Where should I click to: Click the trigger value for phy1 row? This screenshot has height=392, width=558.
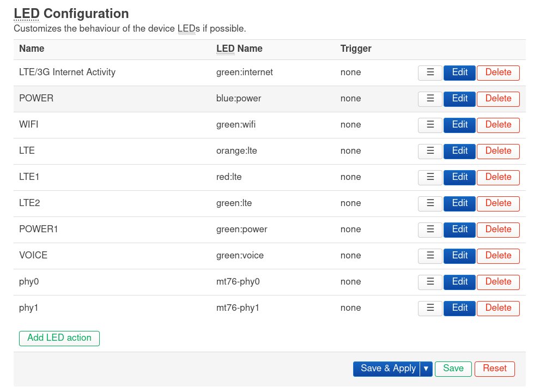[350, 307]
